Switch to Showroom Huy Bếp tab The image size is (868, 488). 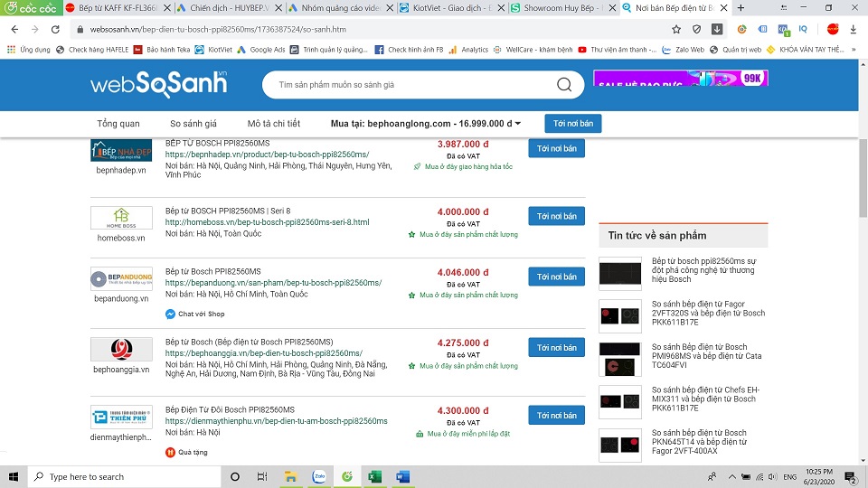tap(557, 8)
